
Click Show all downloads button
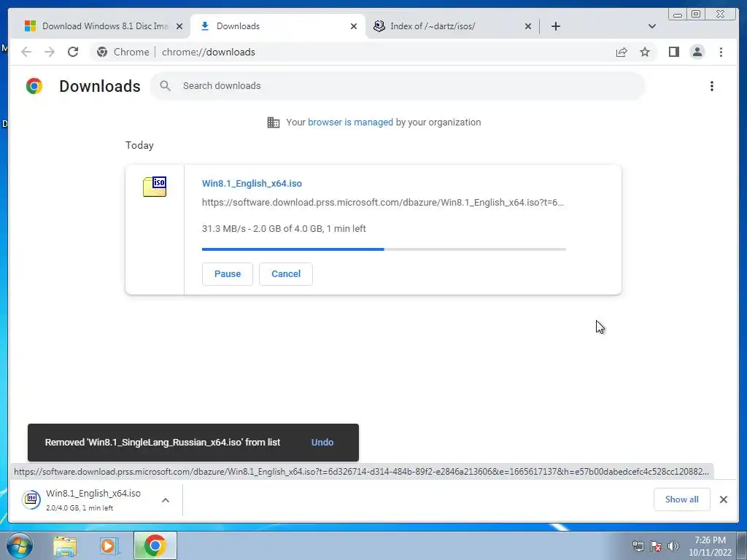(x=682, y=499)
